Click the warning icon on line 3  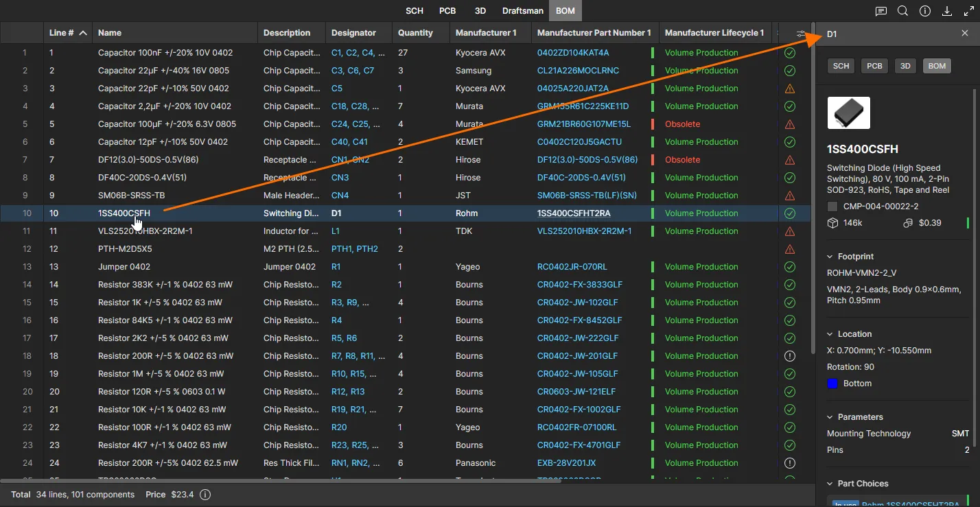click(789, 89)
